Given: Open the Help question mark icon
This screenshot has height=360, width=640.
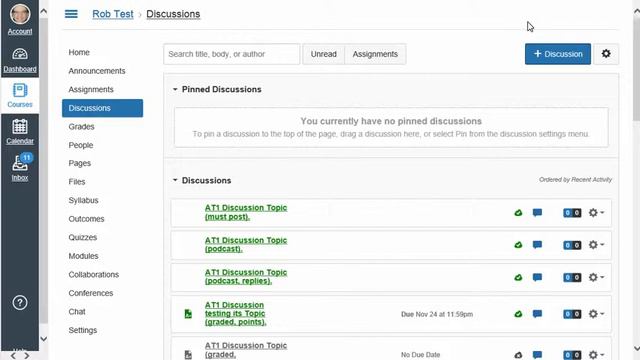Looking at the screenshot, I should click(20, 303).
